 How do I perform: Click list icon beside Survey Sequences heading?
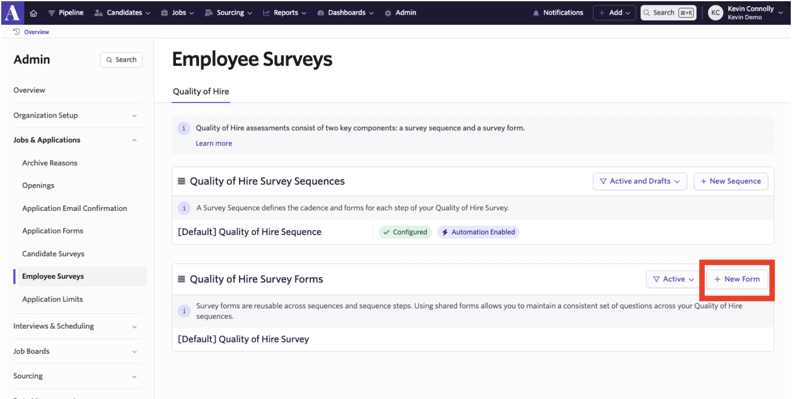pos(181,181)
